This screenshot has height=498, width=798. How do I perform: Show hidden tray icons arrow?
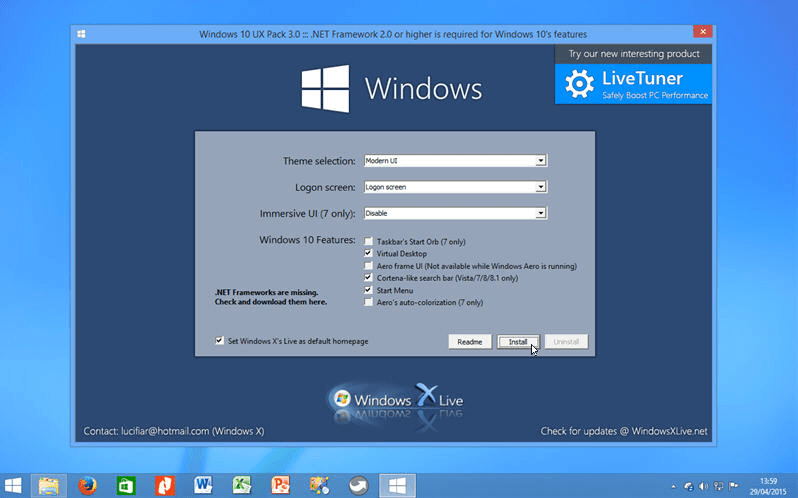click(x=674, y=487)
